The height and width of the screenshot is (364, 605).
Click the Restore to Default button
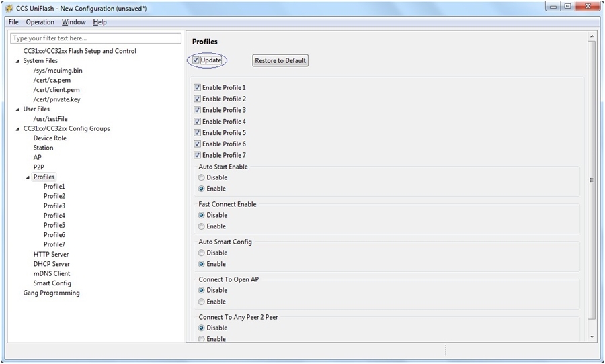tap(280, 60)
